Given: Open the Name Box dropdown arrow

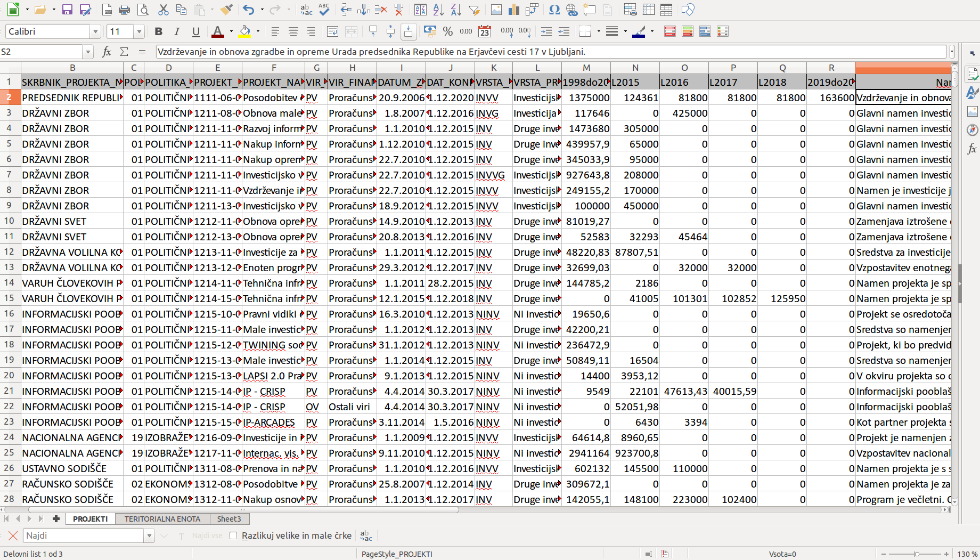Looking at the screenshot, I should tap(88, 52).
